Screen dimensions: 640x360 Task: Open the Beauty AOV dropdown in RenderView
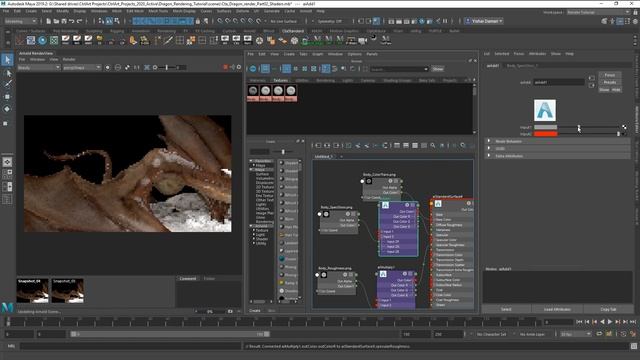pos(39,67)
